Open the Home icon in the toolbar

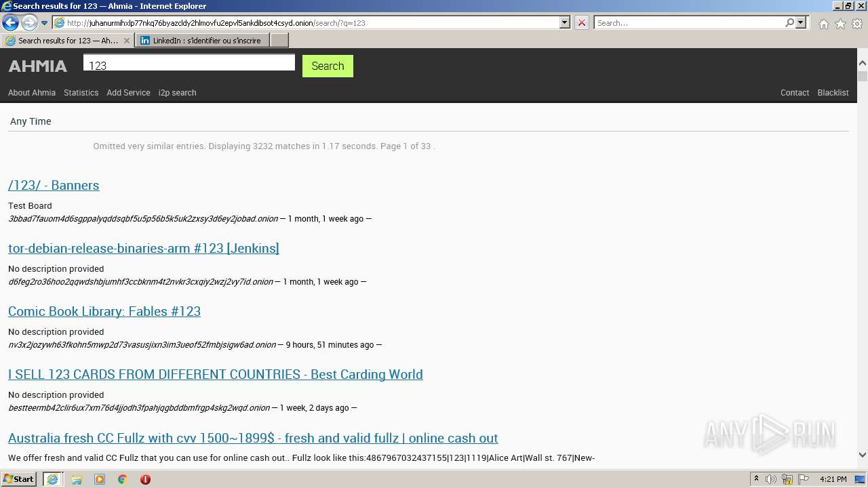coord(823,24)
